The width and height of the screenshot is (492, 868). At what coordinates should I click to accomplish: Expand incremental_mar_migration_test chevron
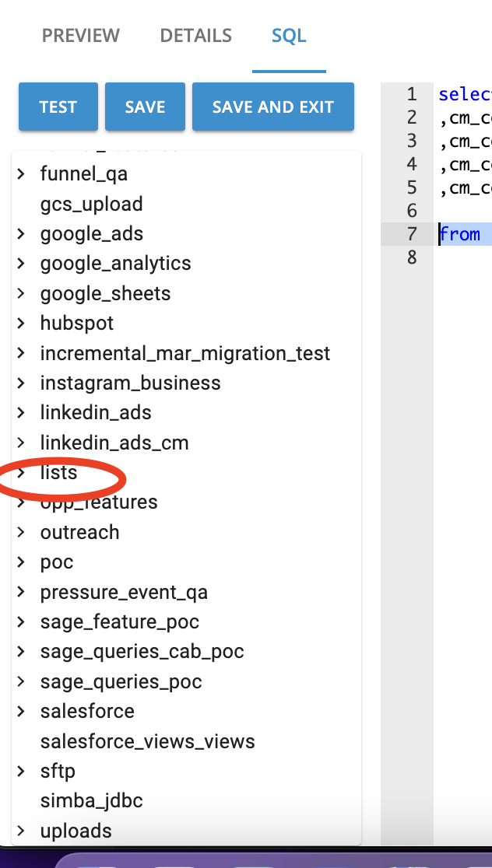[21, 352]
